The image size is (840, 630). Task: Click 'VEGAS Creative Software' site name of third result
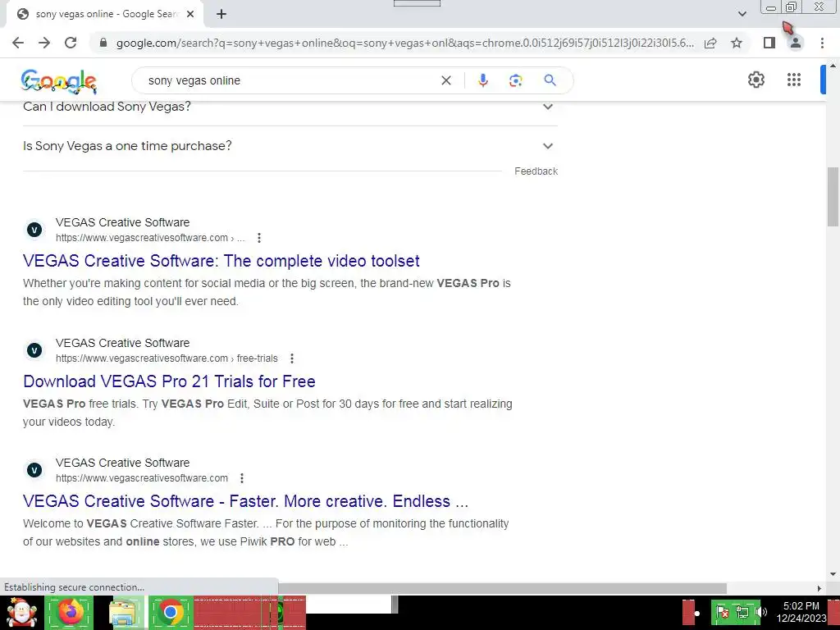tap(123, 463)
